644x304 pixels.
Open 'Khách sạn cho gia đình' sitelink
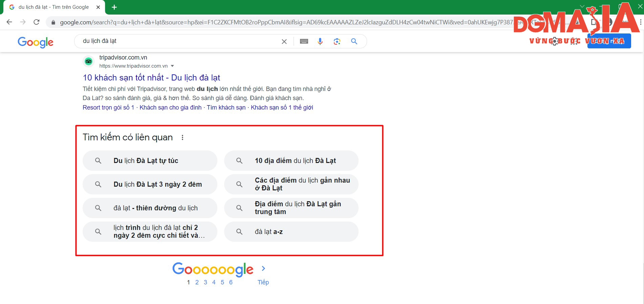(x=171, y=108)
